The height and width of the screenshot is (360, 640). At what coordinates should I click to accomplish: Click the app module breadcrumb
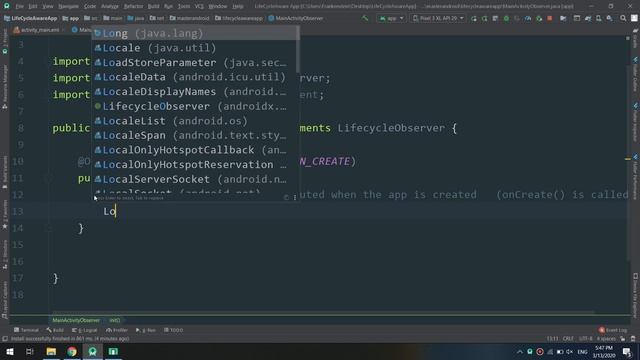[x=71, y=18]
